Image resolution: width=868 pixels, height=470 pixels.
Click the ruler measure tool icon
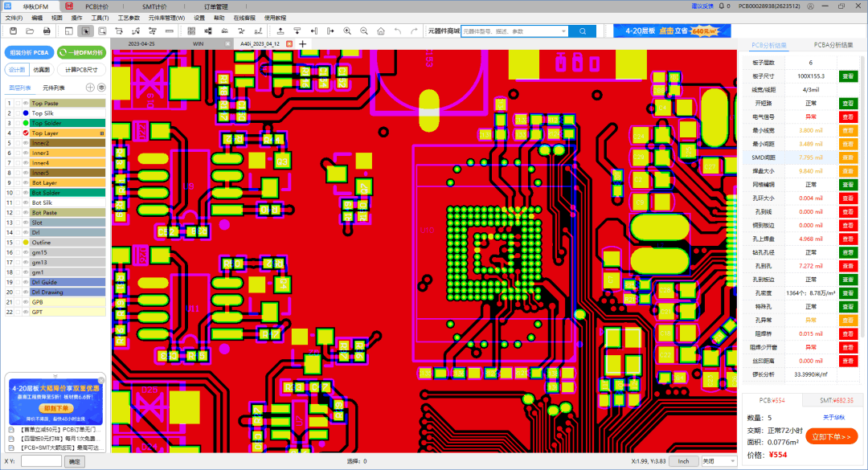click(169, 31)
